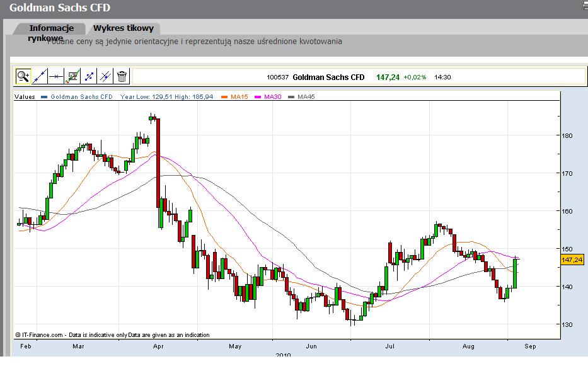Image resolution: width=588 pixels, height=371 pixels.
Task: Click the +0,02% change value
Action: coord(415,77)
